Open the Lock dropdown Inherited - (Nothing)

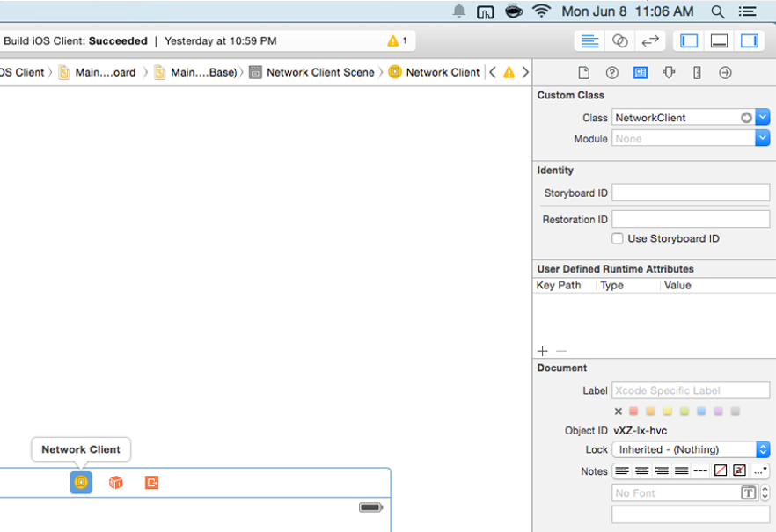coord(691,449)
